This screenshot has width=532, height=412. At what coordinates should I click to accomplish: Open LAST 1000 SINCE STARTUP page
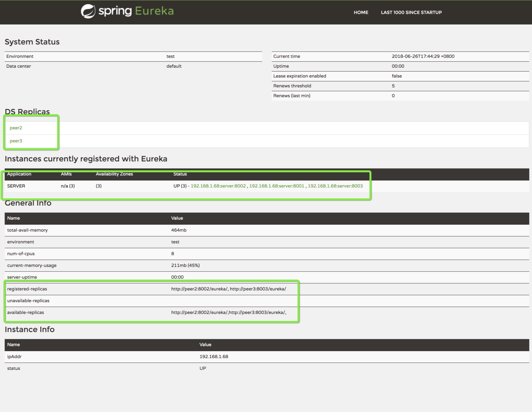411,12
